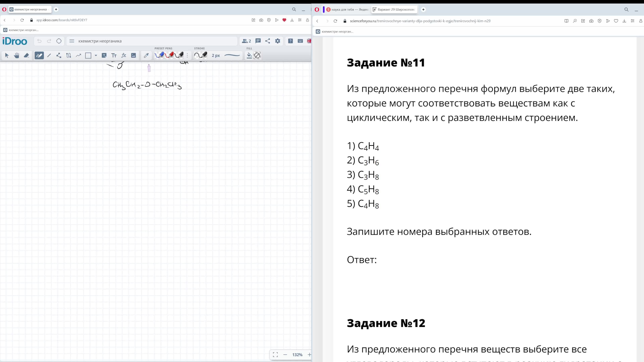Toggle fullscreen mode on the board

pyautogui.click(x=275, y=354)
